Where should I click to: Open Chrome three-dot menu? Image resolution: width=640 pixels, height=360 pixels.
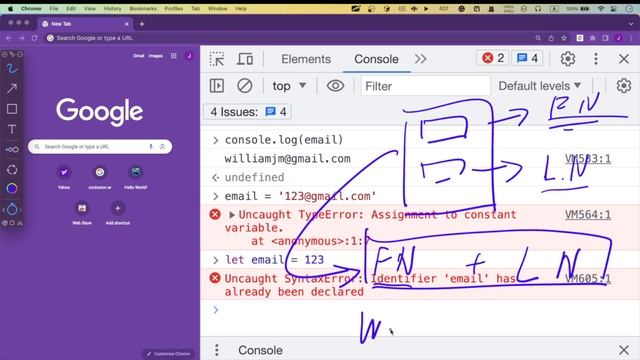tap(631, 38)
